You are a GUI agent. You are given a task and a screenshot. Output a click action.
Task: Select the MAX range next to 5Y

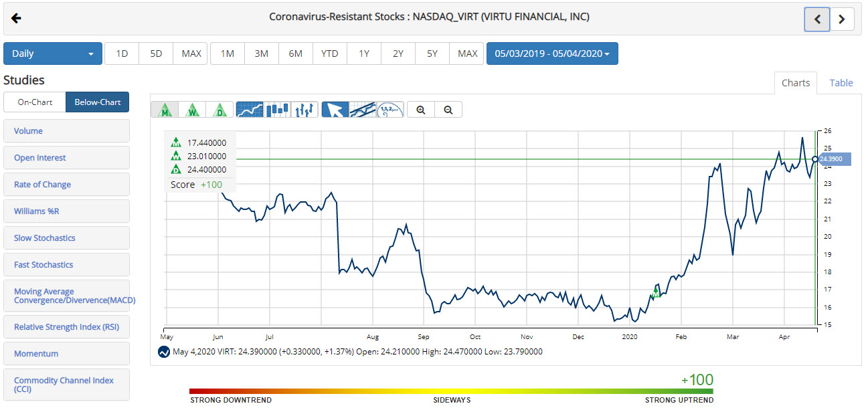point(467,54)
